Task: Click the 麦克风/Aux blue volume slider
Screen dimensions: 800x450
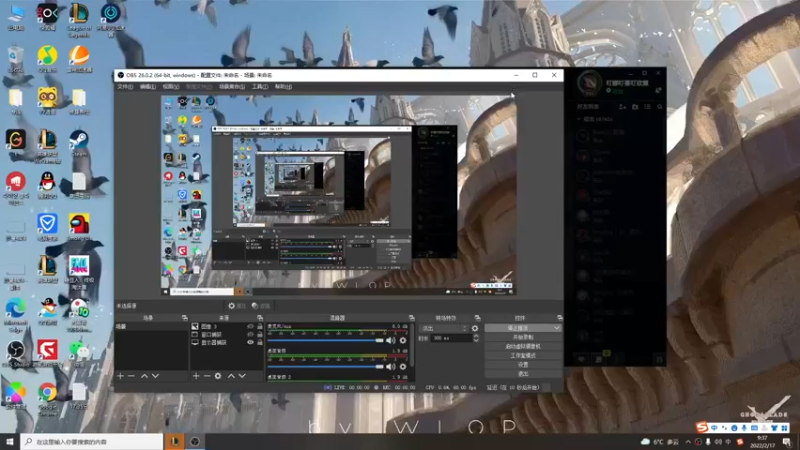Action: point(325,340)
